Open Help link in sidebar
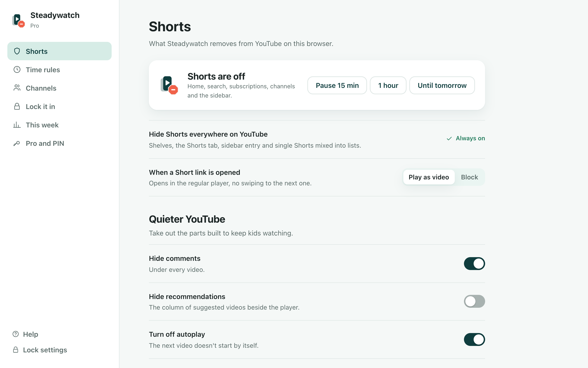This screenshot has height=368, width=588. pyautogui.click(x=25, y=334)
